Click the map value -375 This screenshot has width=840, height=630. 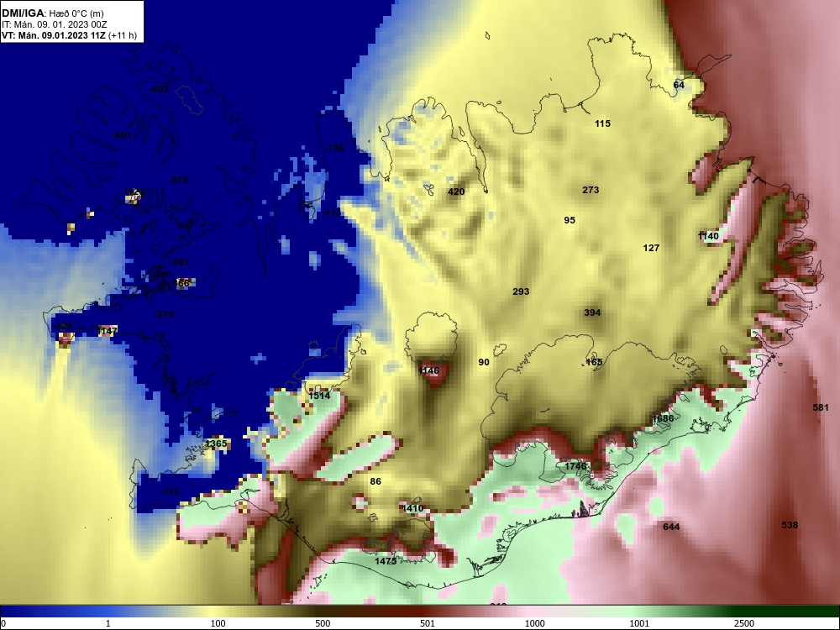point(178,180)
